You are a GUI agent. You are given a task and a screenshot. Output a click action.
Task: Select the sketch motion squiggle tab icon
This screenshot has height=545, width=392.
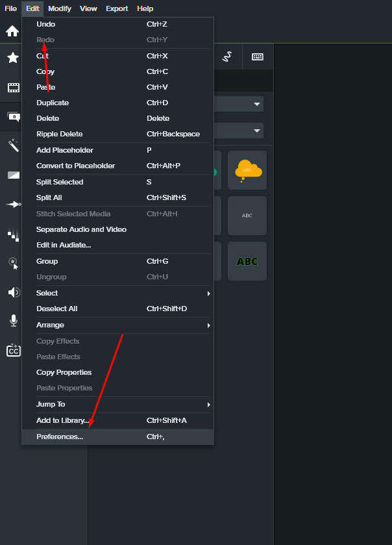[227, 57]
